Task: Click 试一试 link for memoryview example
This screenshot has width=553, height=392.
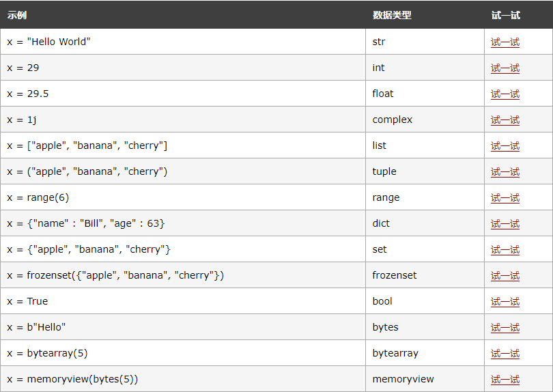Action: pyautogui.click(x=505, y=379)
